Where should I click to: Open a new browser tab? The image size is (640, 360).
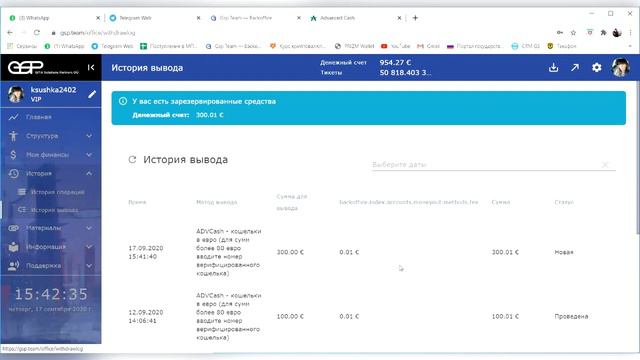point(415,18)
